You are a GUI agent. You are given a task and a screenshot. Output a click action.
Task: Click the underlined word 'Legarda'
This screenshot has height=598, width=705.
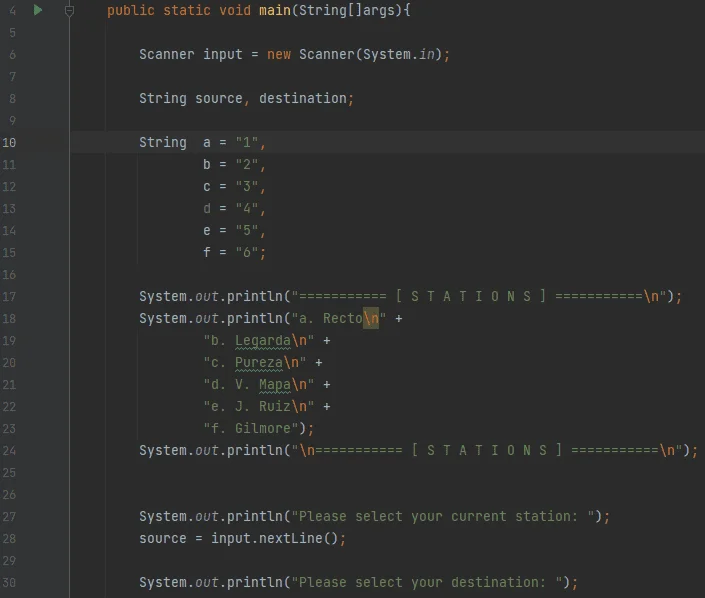coord(263,341)
